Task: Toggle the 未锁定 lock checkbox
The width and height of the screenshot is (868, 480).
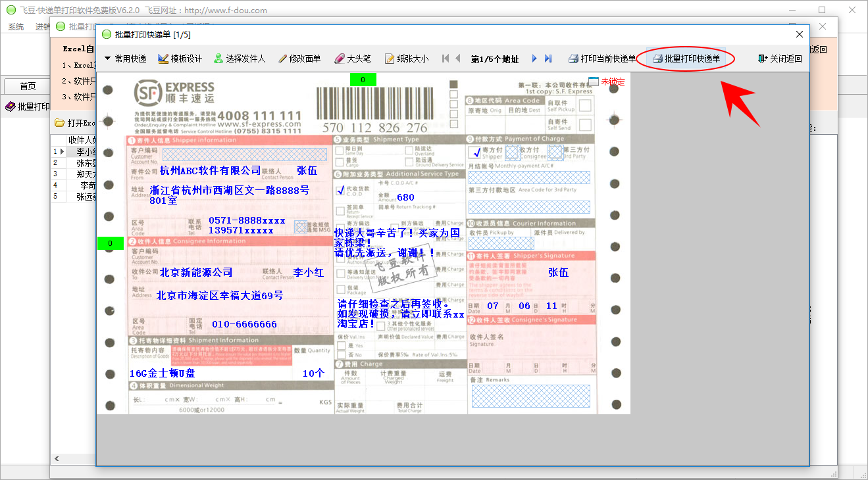Action: coord(594,82)
